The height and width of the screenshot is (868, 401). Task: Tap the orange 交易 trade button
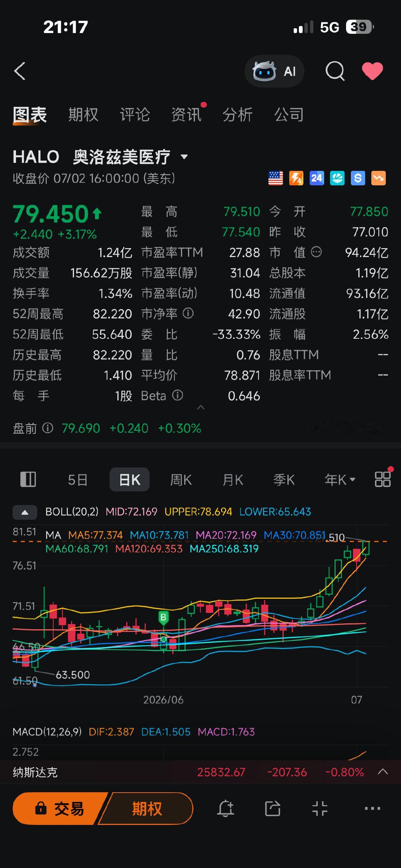[59, 809]
